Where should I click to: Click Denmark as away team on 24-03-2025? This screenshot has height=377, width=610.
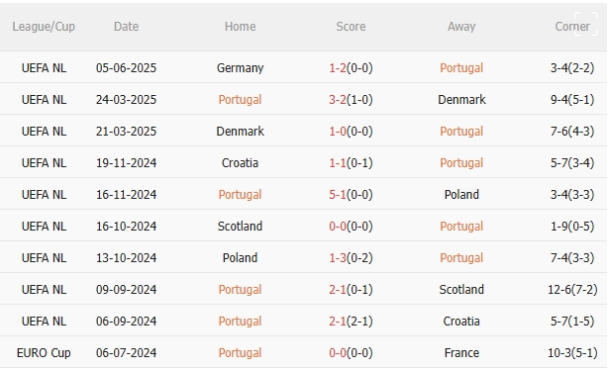click(461, 100)
